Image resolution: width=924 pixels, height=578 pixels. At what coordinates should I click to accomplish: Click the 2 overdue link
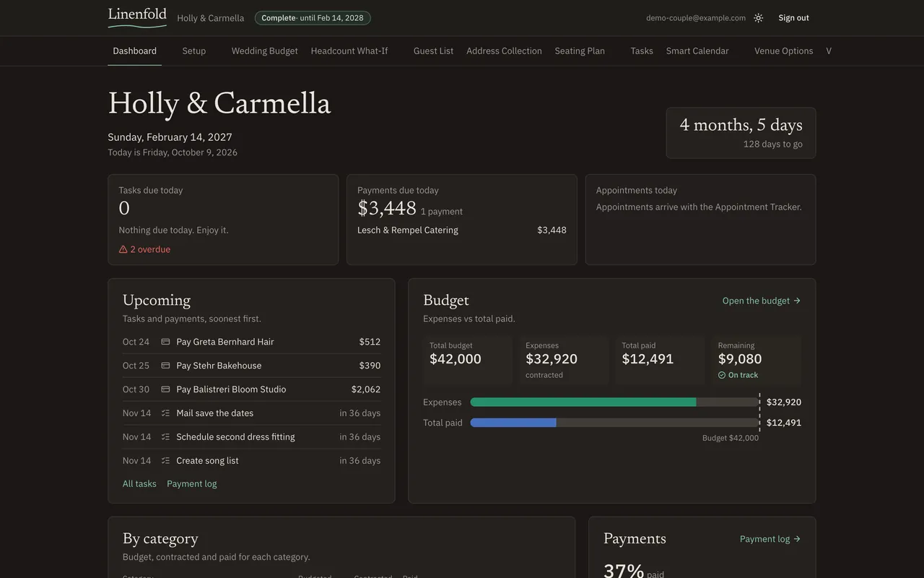[144, 249]
